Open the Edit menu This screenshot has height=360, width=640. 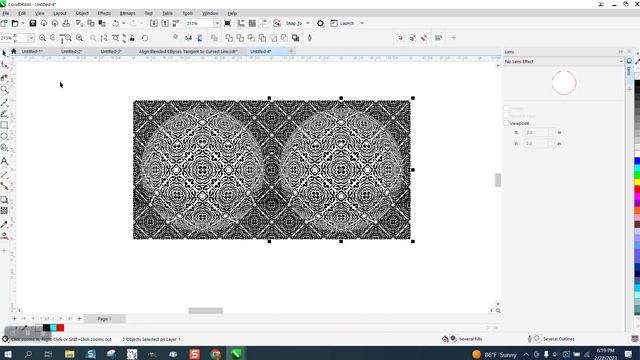22,13
